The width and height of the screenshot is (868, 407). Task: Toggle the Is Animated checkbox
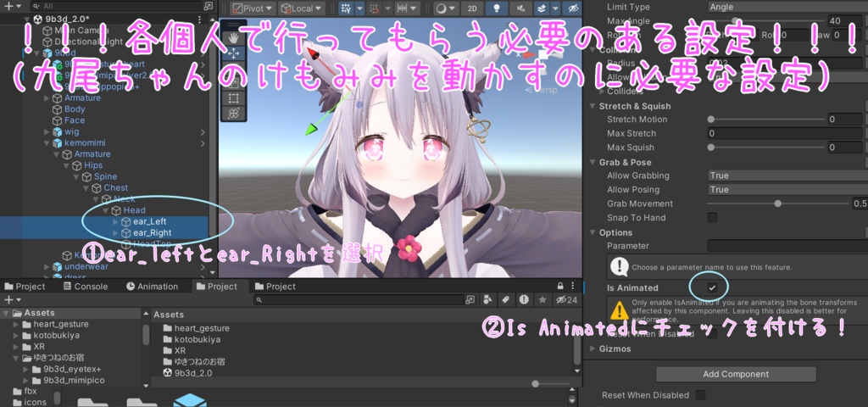click(x=712, y=287)
